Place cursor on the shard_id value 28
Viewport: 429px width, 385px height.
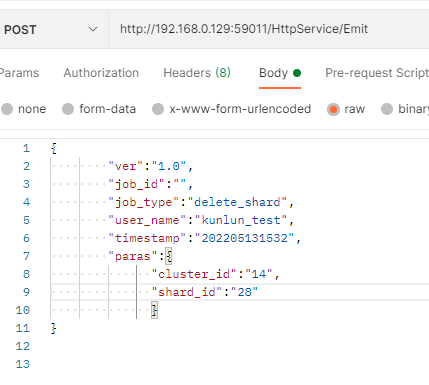pos(244,292)
